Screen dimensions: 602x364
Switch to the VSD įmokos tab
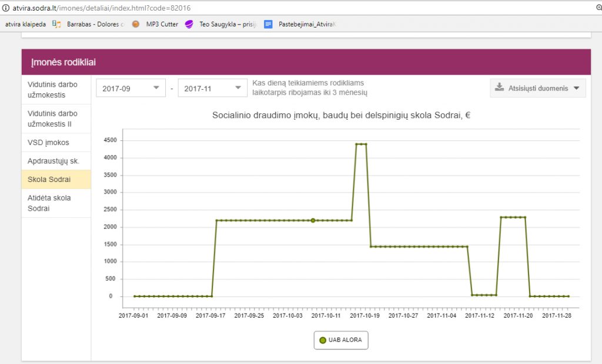[x=48, y=143]
